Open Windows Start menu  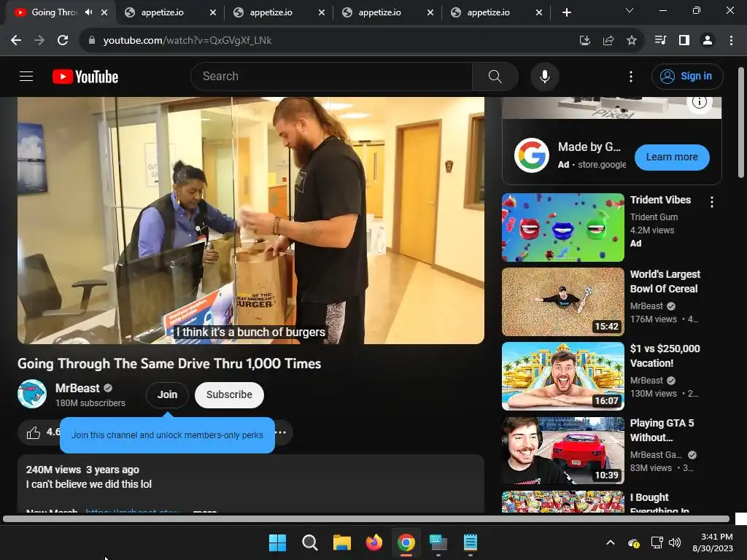pos(277,542)
